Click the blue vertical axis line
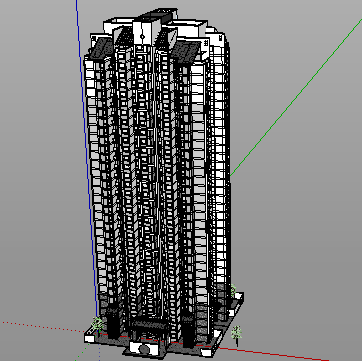 [87, 157]
